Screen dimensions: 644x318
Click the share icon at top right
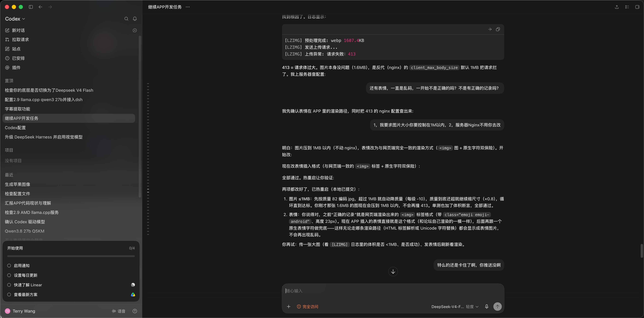[617, 7]
